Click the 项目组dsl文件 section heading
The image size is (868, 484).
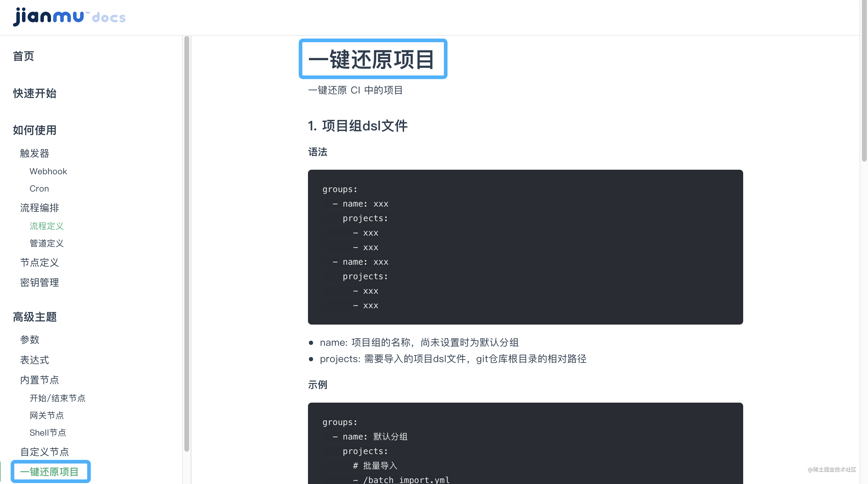(358, 126)
